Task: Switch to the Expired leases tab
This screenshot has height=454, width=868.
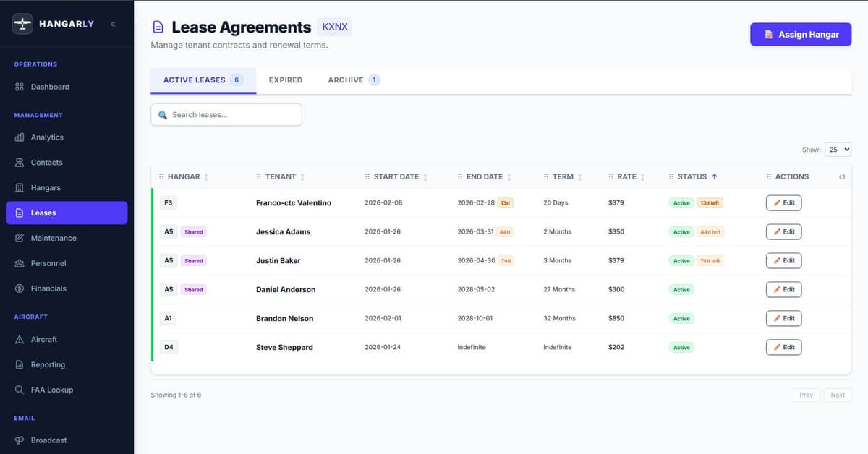Action: tap(285, 80)
